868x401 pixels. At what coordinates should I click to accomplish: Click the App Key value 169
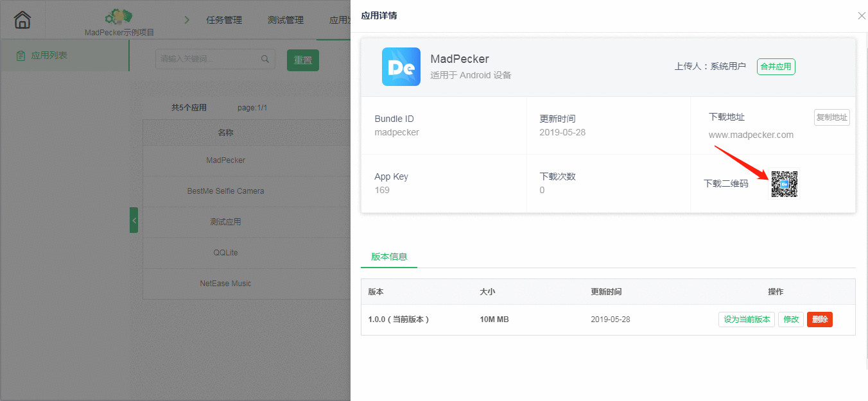(382, 190)
